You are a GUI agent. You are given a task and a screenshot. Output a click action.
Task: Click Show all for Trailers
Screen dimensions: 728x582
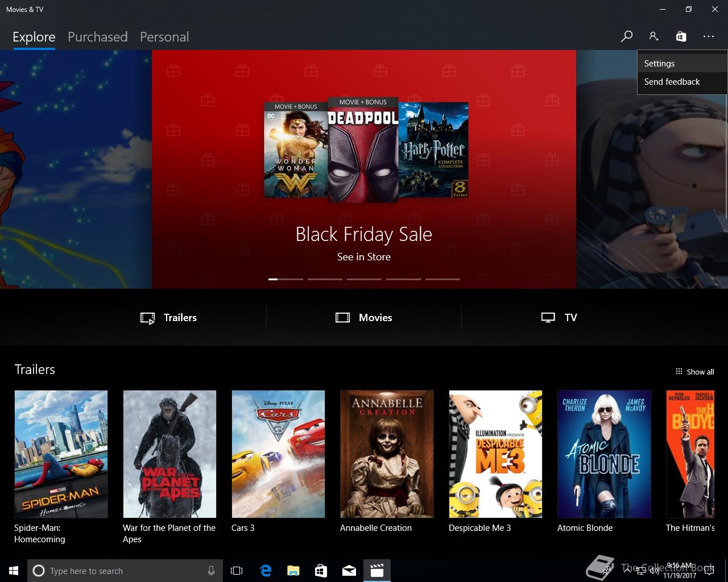[x=694, y=372]
